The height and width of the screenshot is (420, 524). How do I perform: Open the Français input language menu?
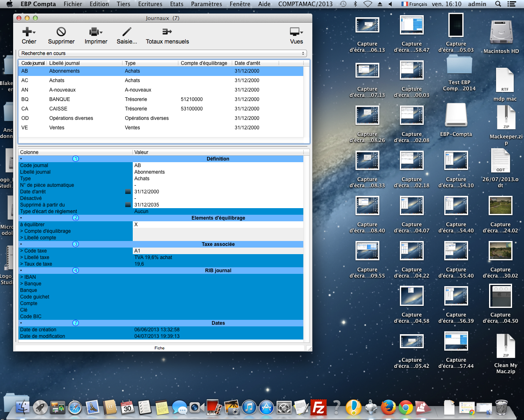coord(414,4)
